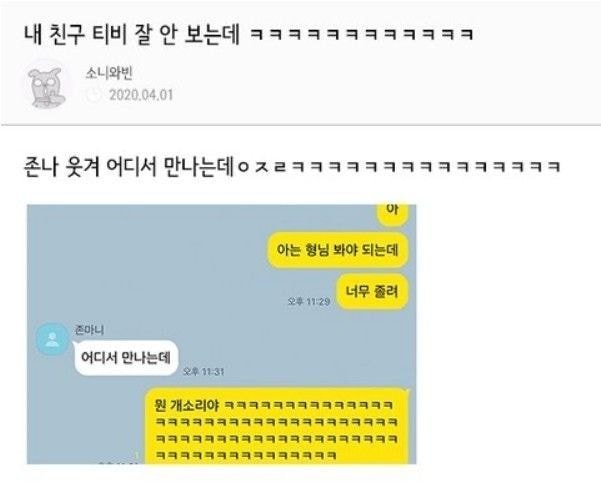Click the sender name 존마니 in chat
601x494 pixels.
[x=89, y=330]
